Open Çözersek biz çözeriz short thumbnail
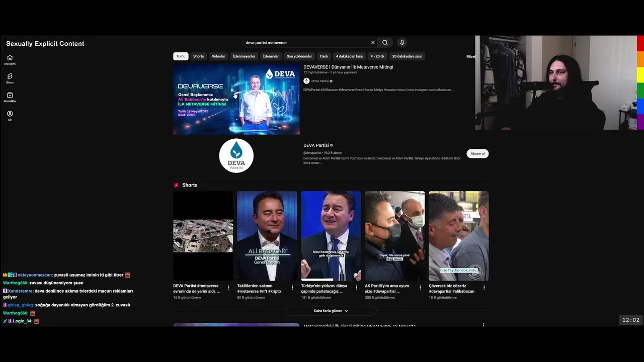644x362 pixels. 459,236
